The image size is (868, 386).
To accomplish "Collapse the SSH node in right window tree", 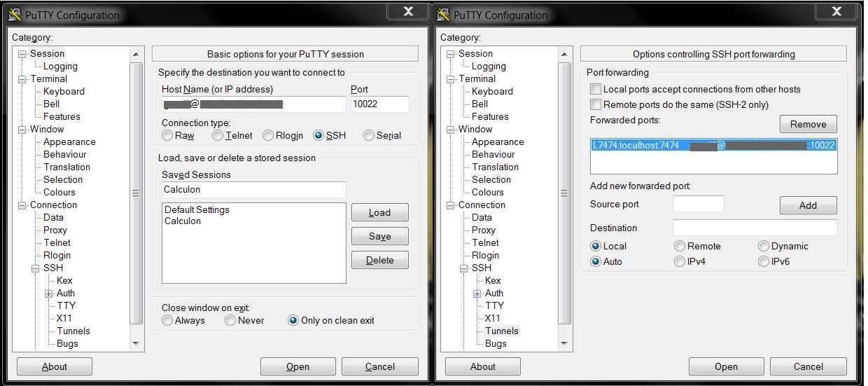I will (x=463, y=268).
